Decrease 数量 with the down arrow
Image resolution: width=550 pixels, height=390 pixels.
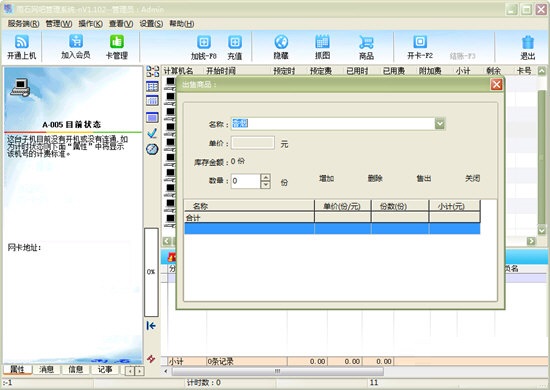pyautogui.click(x=266, y=185)
